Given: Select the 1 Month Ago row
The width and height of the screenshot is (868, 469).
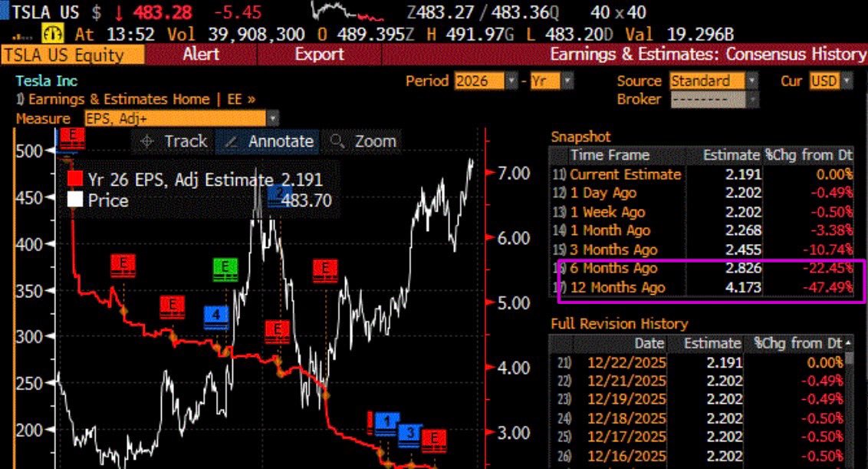Looking at the screenshot, I should coord(702,230).
